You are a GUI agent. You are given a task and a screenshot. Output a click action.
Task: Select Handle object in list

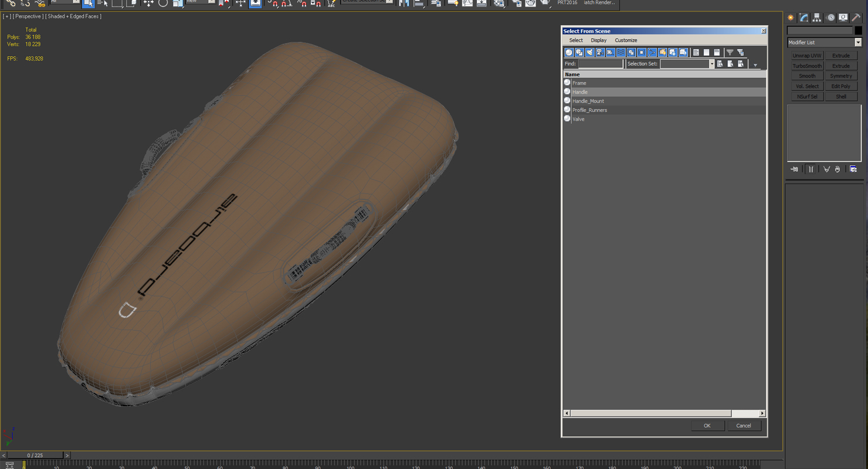pos(664,92)
